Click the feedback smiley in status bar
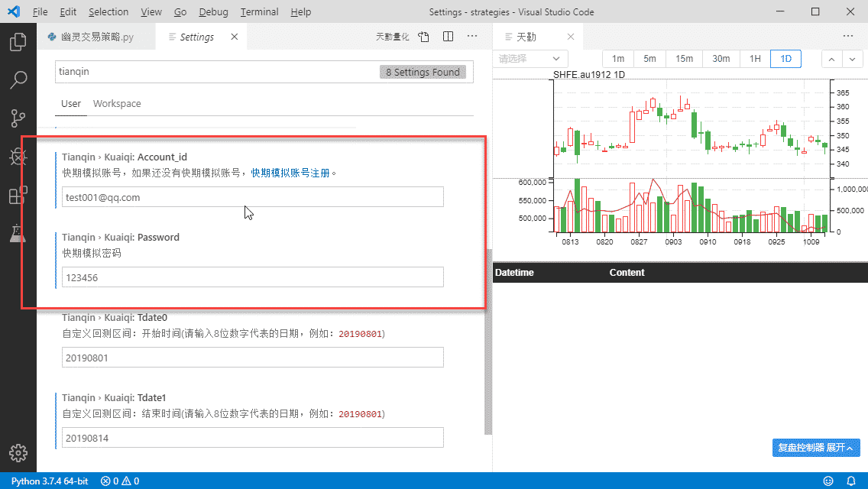 tap(828, 481)
